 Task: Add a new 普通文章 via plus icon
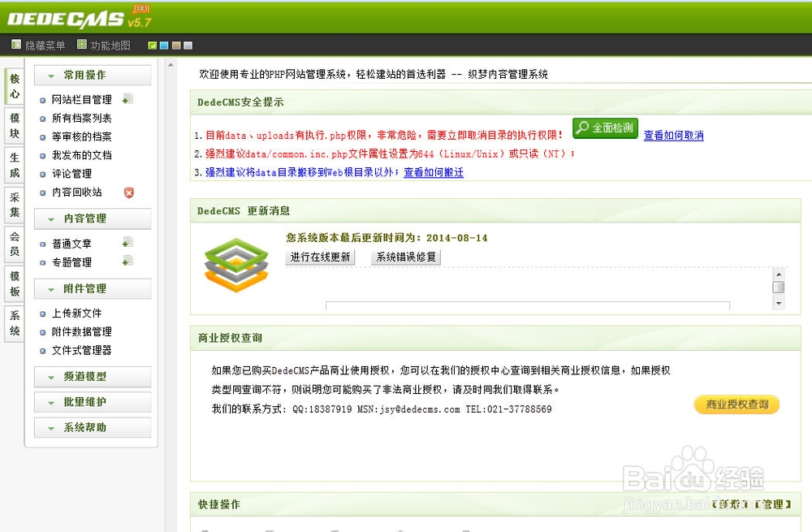point(127,242)
